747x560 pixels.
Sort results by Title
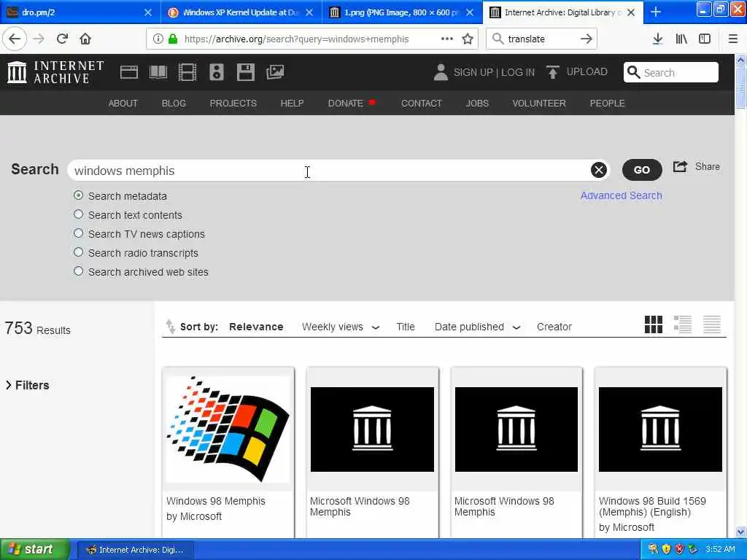tap(406, 327)
